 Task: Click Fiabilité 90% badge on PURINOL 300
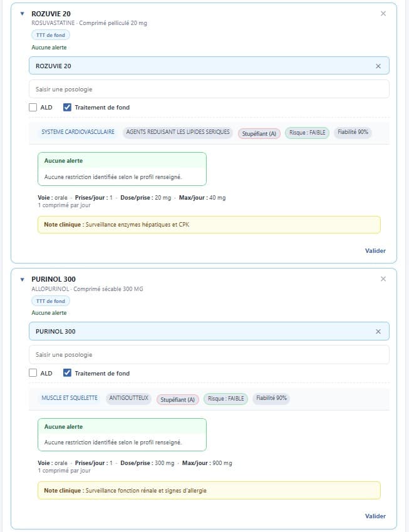[271, 398]
